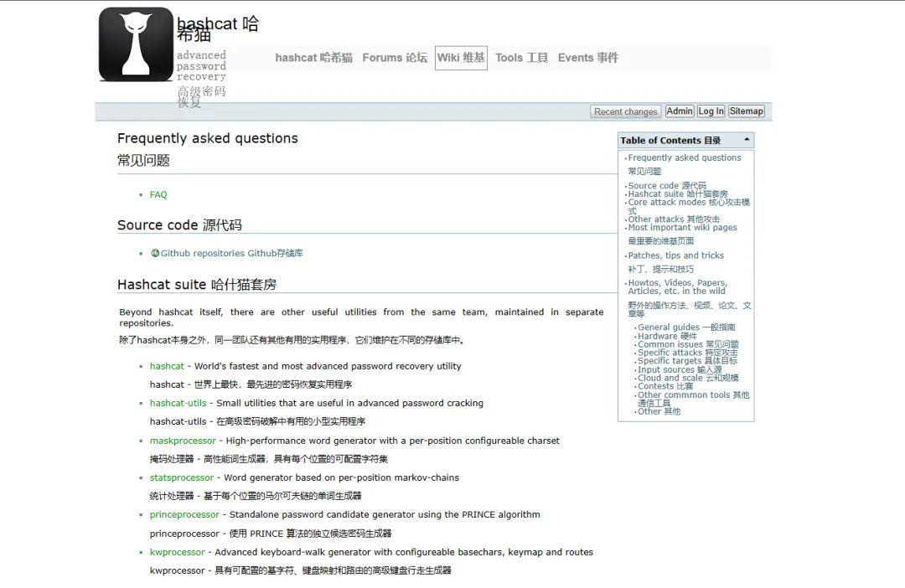The width and height of the screenshot is (905, 588).
Task: Open Github repositories link
Action: 231,253
